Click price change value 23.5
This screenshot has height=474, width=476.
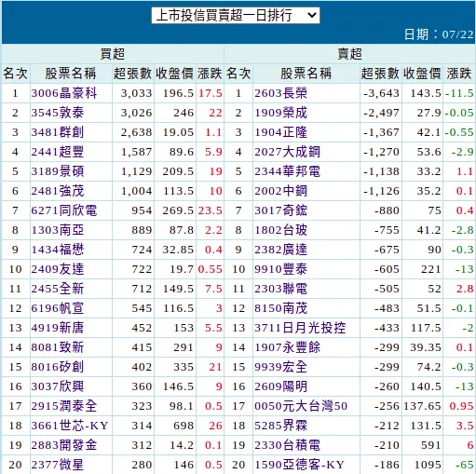pyautogui.click(x=211, y=210)
